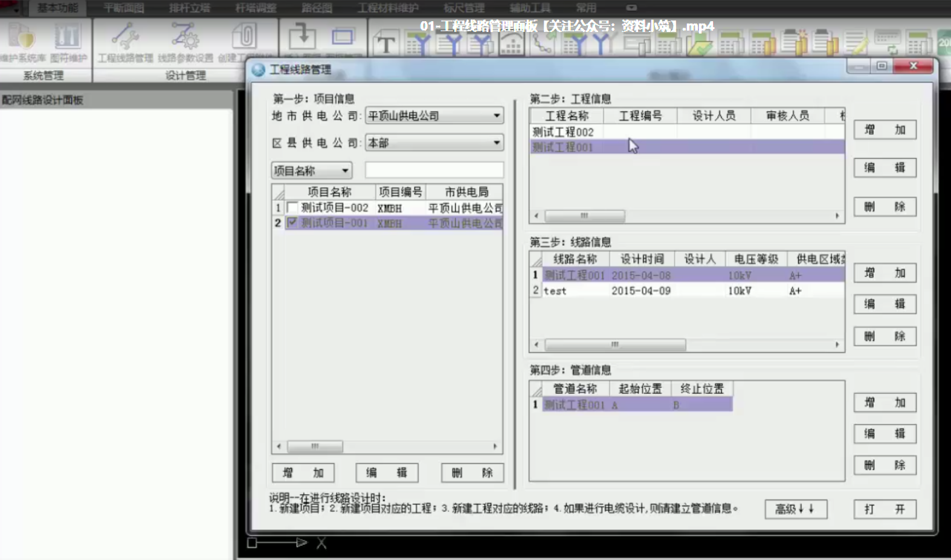Click the 打开 button at the bottom right

(885, 509)
